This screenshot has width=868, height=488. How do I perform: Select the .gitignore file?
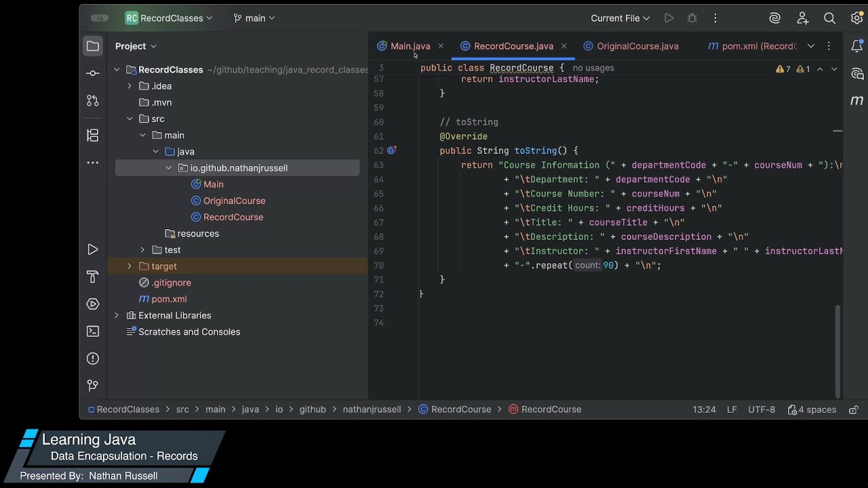point(165,283)
